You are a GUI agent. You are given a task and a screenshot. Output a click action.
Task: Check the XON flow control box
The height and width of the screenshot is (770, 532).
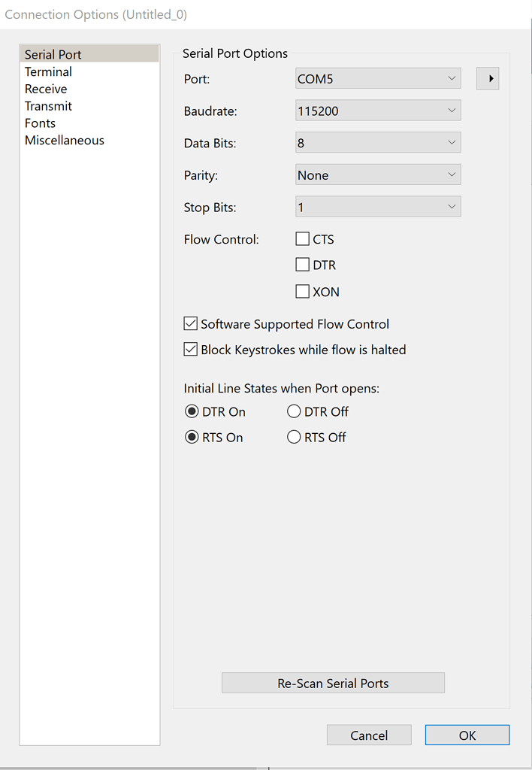(x=302, y=292)
